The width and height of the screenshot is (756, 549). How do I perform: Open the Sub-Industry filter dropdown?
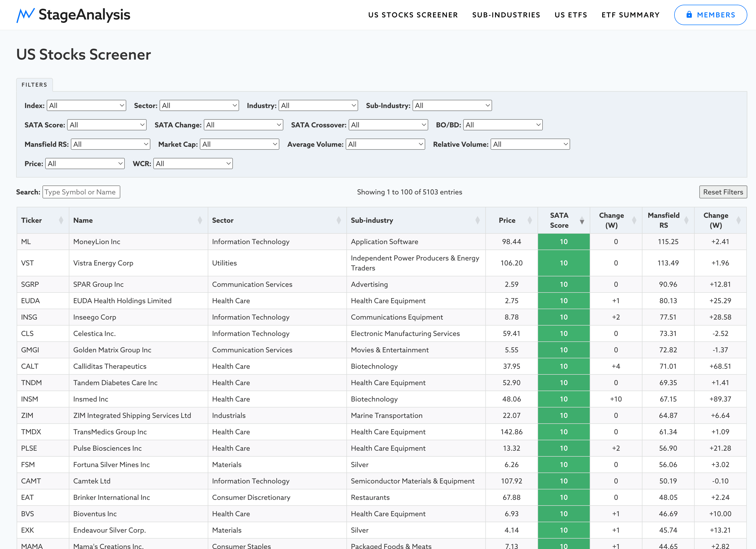(452, 106)
